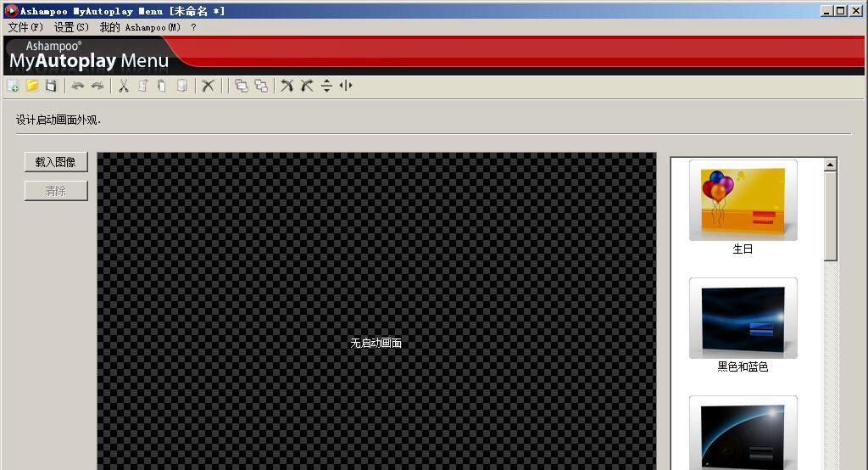
Task: Minimize the Ashampoo MyAutoplay Menu window
Action: pos(826,10)
